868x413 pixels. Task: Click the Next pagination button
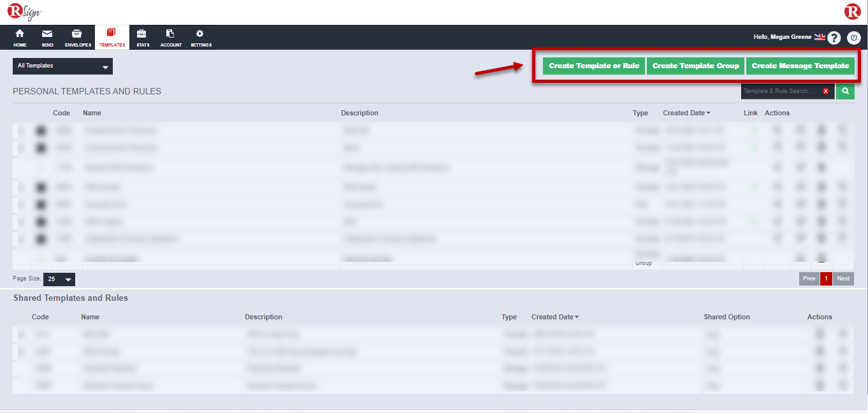point(843,279)
